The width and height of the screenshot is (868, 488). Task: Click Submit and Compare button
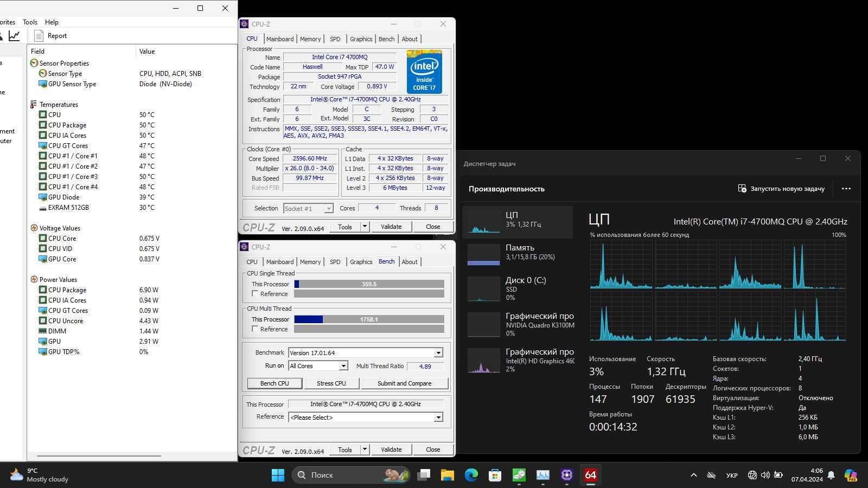pos(405,383)
